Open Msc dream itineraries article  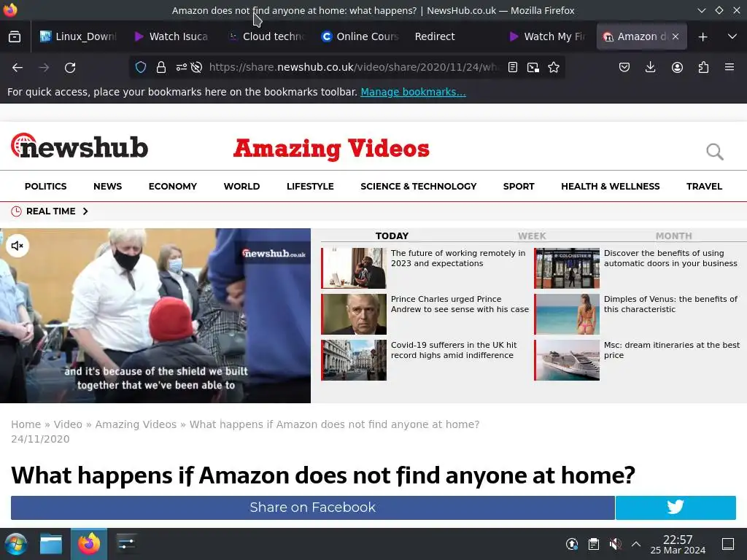(x=672, y=350)
